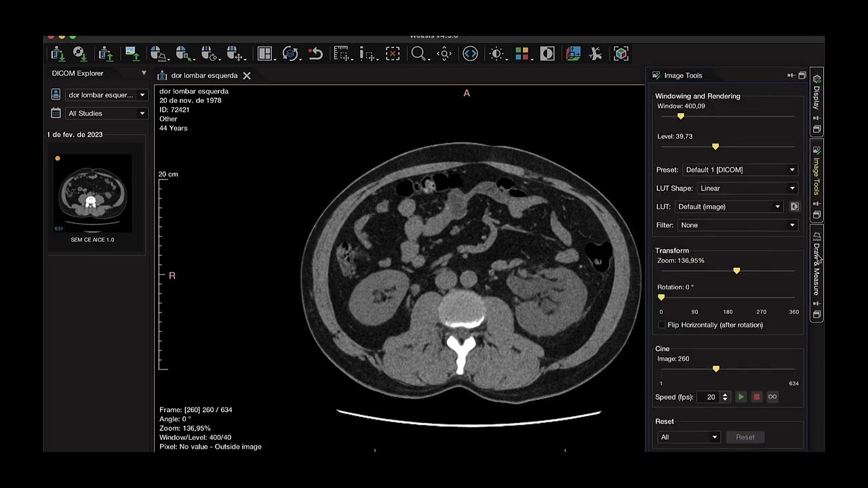Screen dimensions: 868x488
Task: Open the Filter None dropdown
Action: tap(738, 225)
